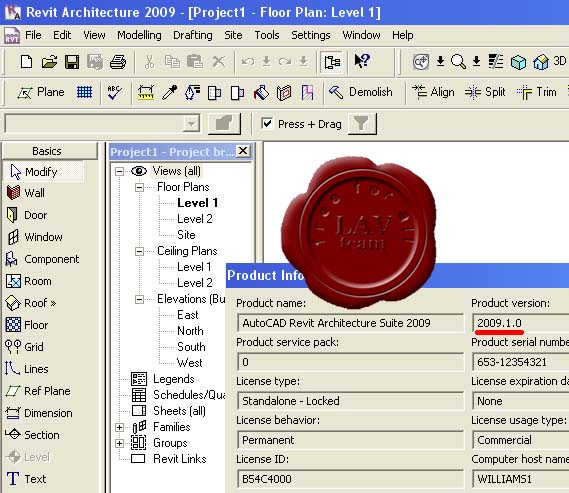Viewport: 569px width, 493px height.
Task: Select the Paint bucket icon
Action: pyautogui.click(x=261, y=93)
